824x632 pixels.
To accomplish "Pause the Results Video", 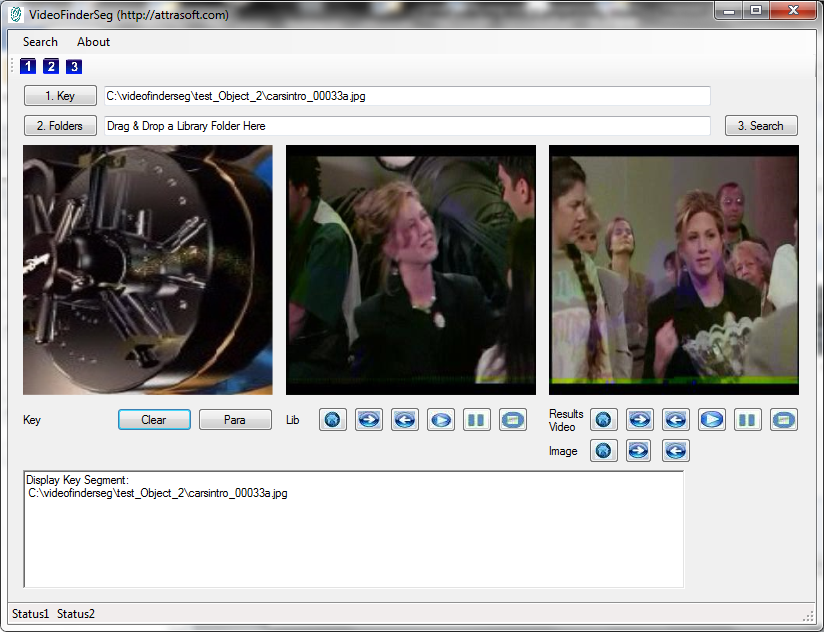I will coord(748,420).
